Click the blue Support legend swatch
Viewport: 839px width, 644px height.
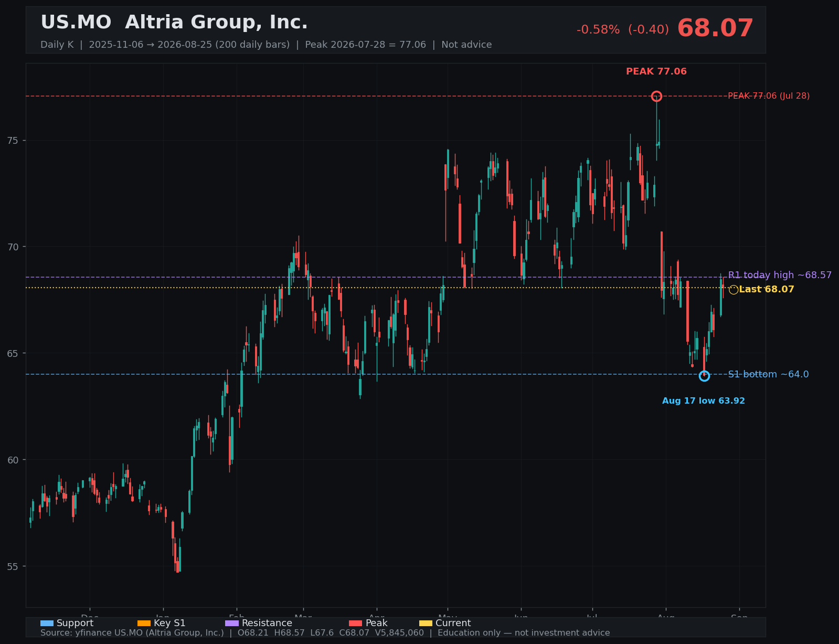tap(47, 624)
